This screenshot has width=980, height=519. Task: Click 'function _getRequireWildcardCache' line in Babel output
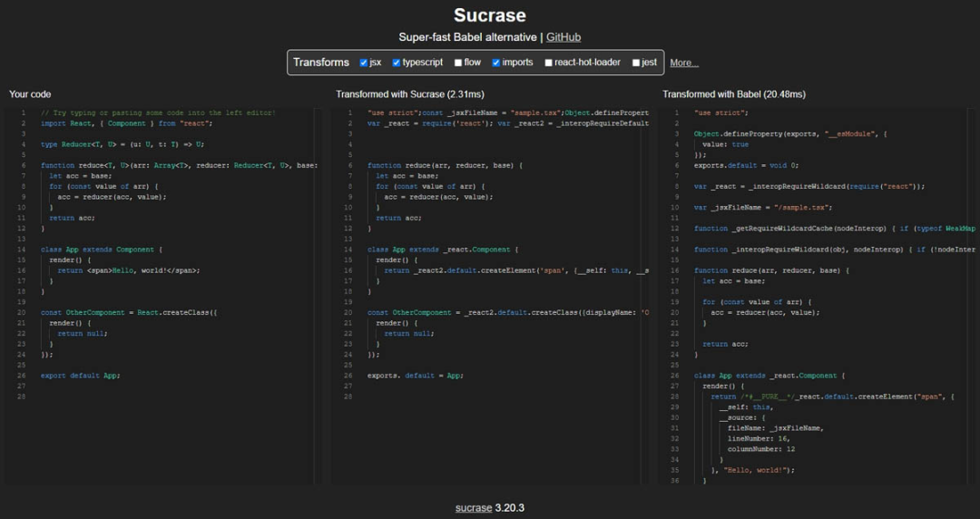pos(835,229)
